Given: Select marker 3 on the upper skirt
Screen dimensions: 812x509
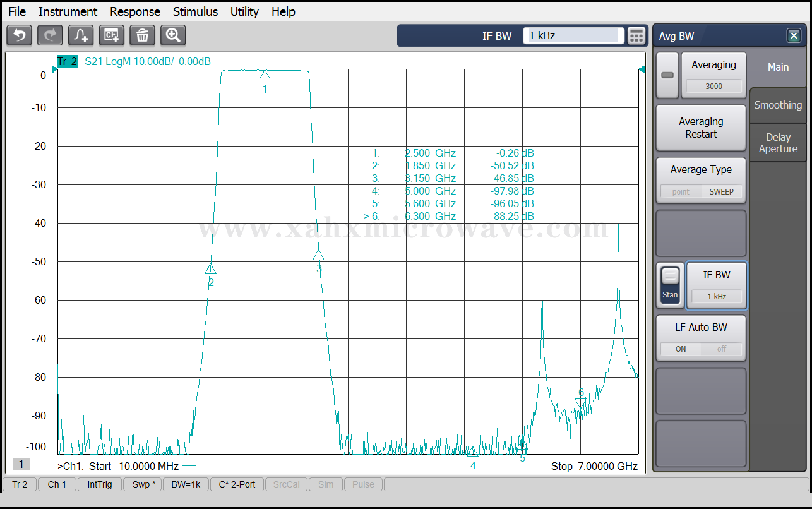Looking at the screenshot, I should pos(318,255).
